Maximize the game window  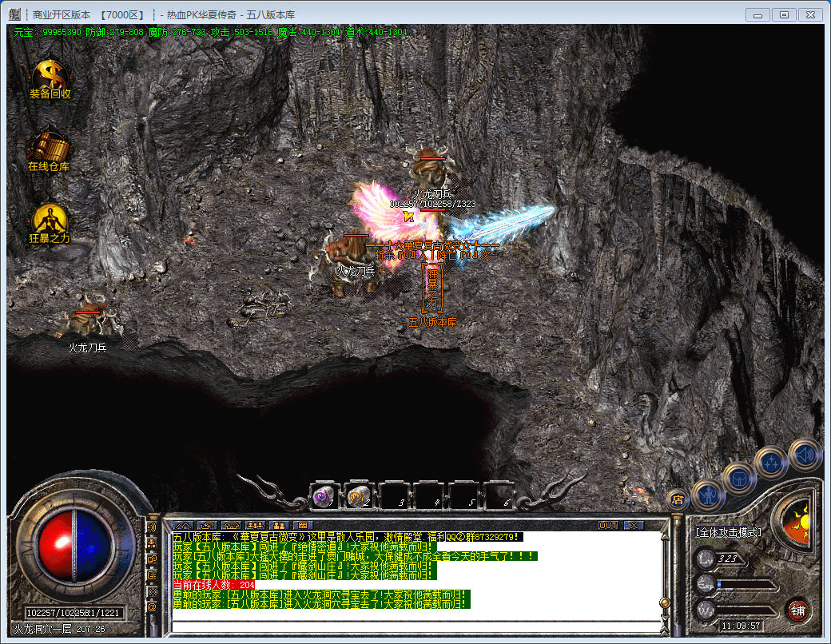[784, 15]
